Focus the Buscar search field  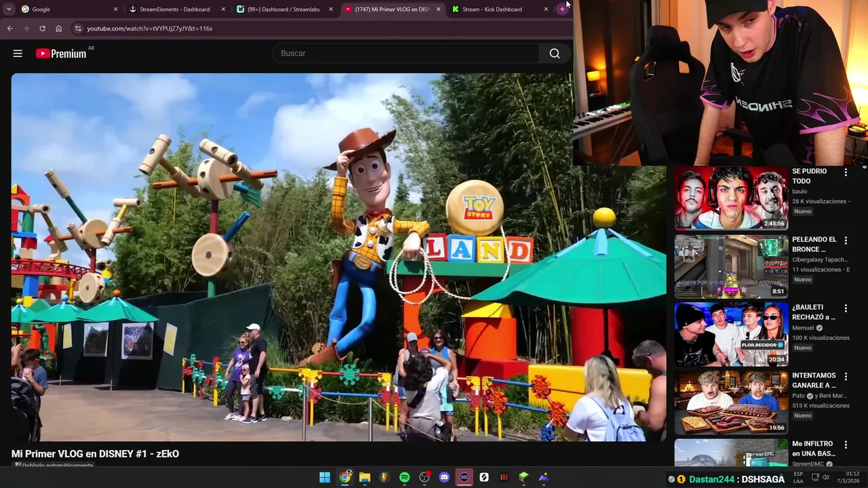pos(406,54)
